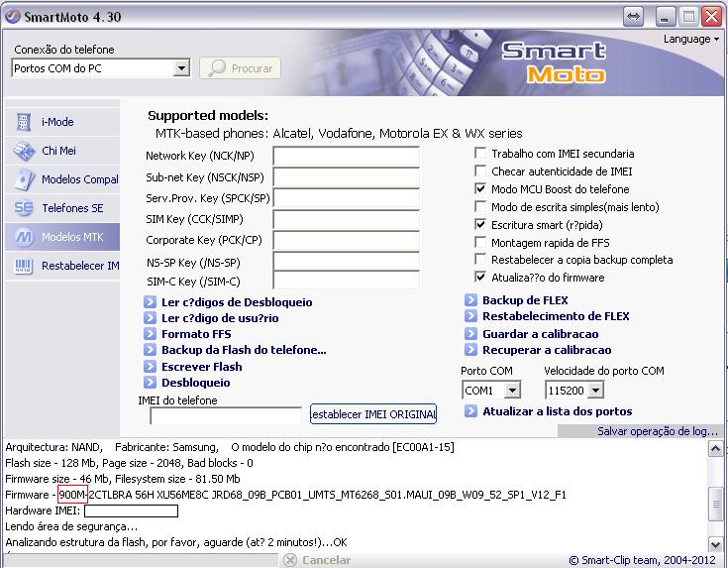This screenshot has width=728, height=568.
Task: Click arrow icon beside Formato FFS
Action: [x=150, y=334]
